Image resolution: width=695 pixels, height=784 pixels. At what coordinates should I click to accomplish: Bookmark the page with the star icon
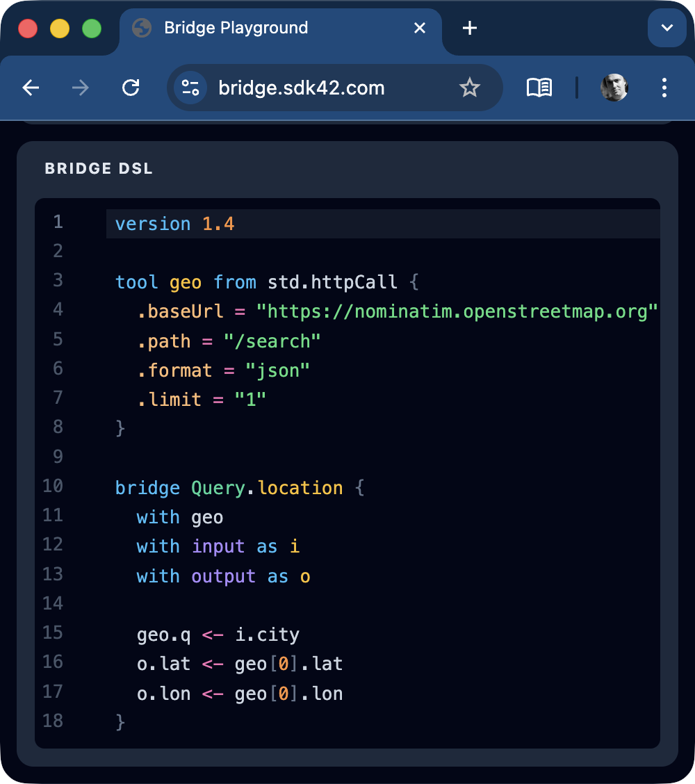[x=470, y=88]
